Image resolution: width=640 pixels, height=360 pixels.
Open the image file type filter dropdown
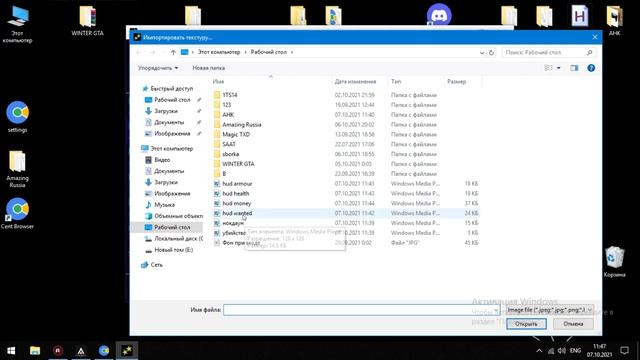[x=549, y=310]
